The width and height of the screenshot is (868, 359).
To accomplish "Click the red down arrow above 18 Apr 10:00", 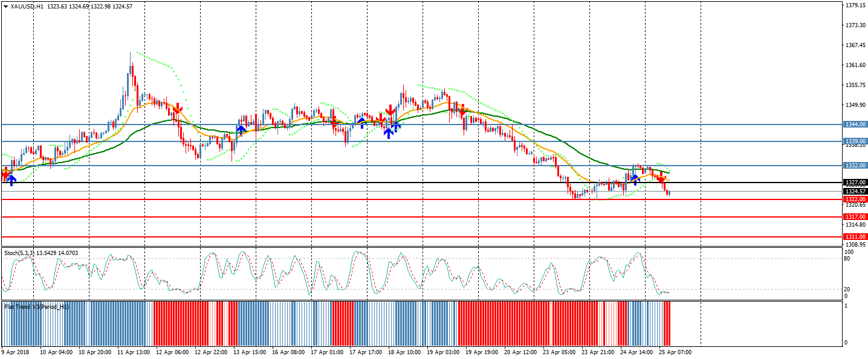I will (x=390, y=111).
